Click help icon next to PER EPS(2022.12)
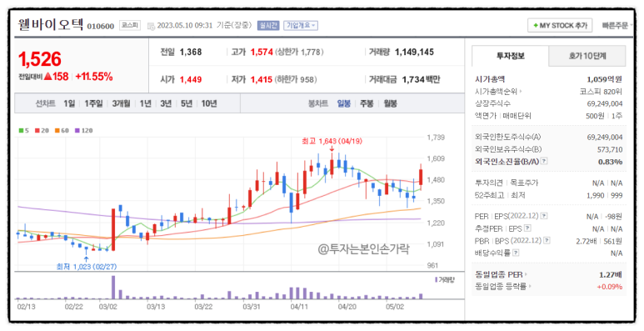 (544, 215)
